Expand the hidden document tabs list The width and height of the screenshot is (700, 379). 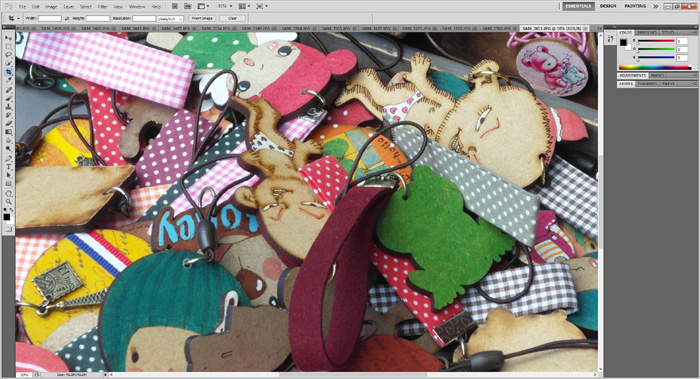click(x=600, y=28)
